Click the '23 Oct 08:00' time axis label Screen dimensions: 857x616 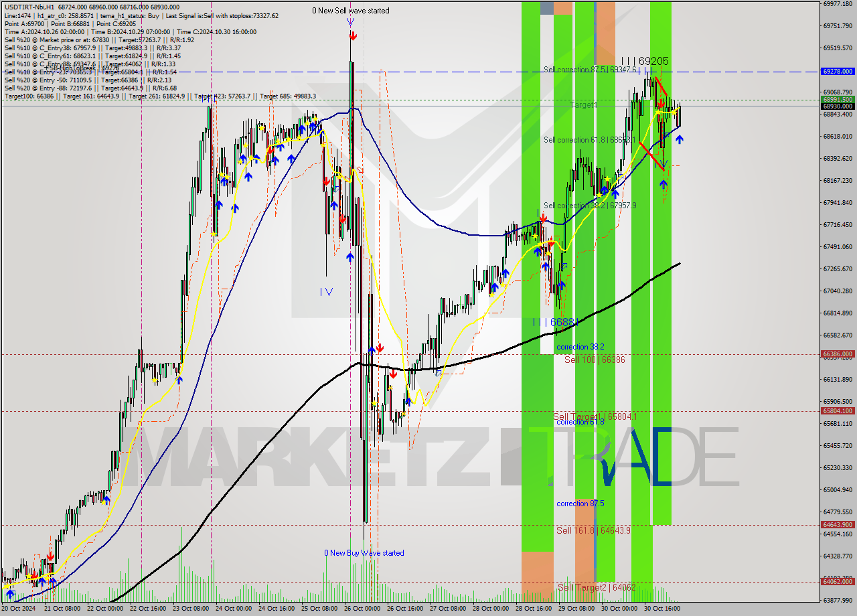pos(191,609)
